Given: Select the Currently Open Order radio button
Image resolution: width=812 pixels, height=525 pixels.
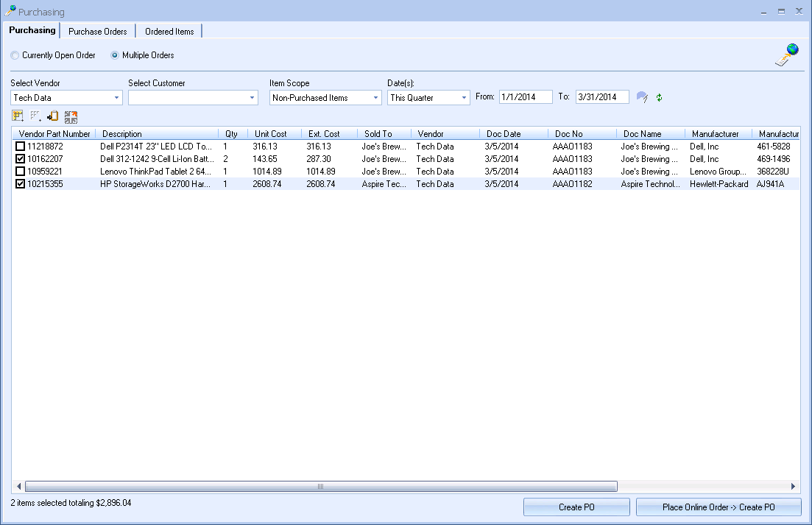Looking at the screenshot, I should (15, 55).
